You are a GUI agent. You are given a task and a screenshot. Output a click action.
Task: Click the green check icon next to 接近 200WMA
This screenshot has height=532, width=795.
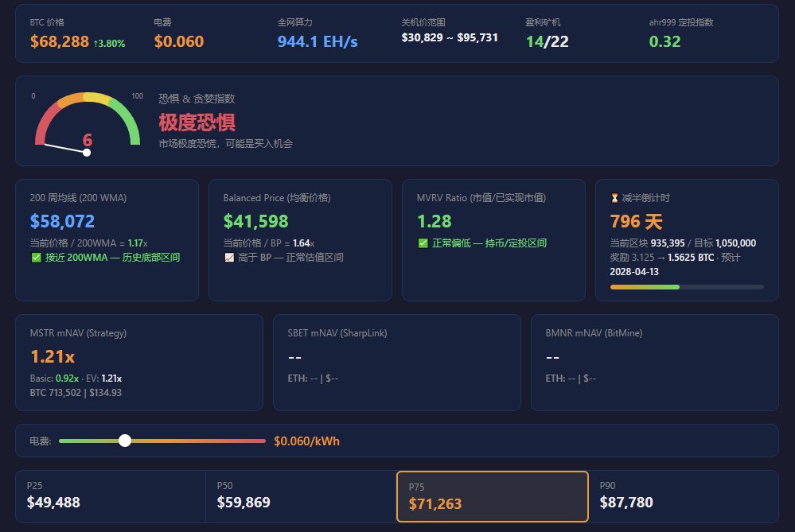click(x=36, y=258)
